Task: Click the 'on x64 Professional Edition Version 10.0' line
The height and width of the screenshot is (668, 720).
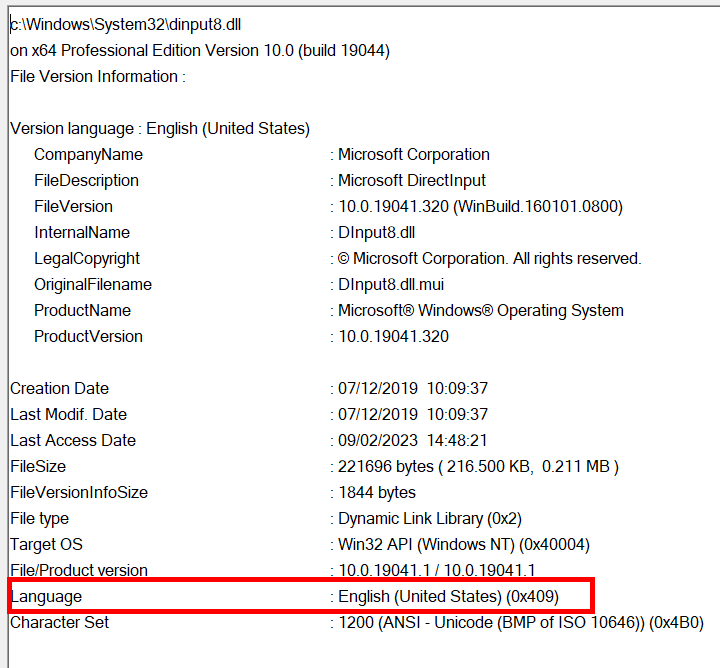Action: 200,51
